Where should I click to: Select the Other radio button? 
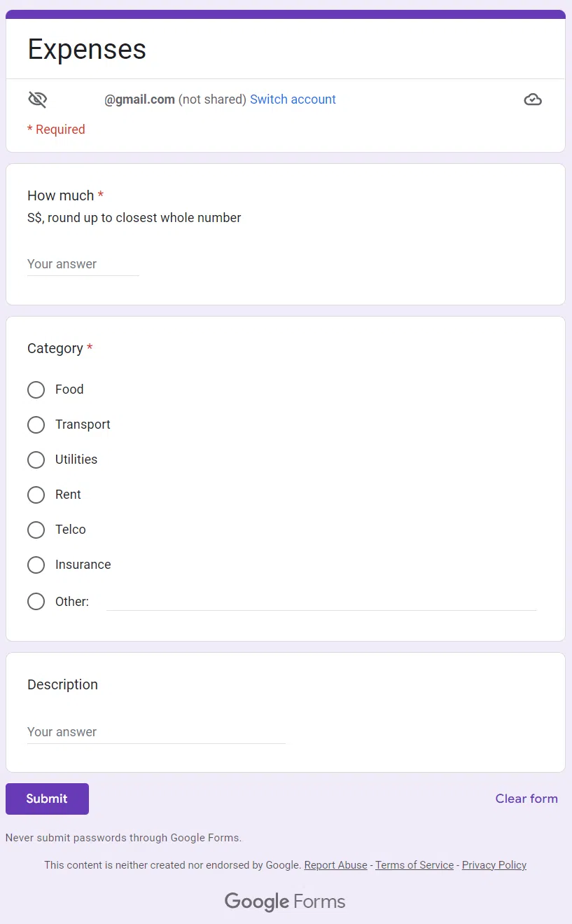(x=36, y=601)
